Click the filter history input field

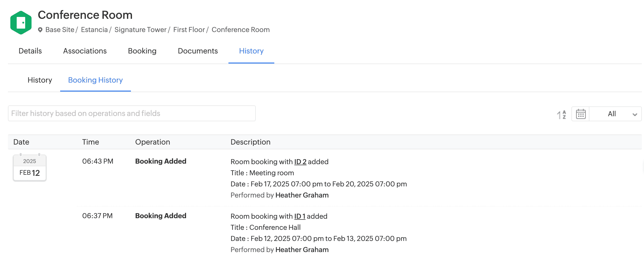pyautogui.click(x=132, y=113)
